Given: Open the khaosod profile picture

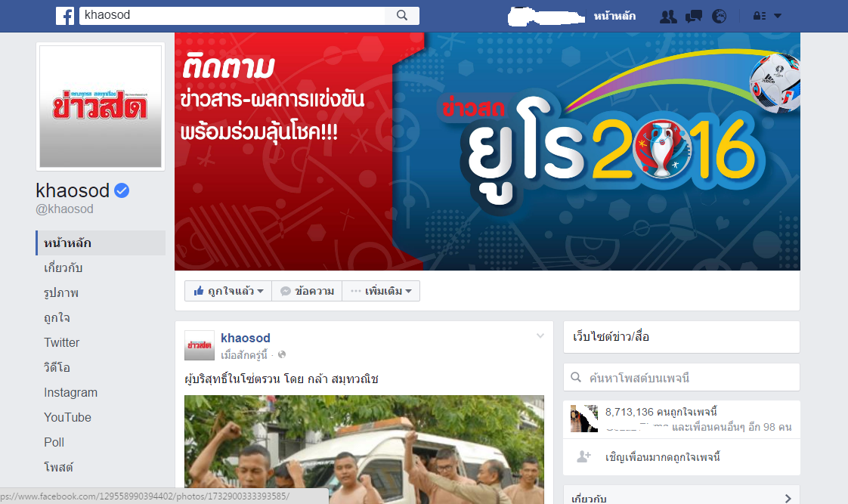Looking at the screenshot, I should tap(101, 107).
